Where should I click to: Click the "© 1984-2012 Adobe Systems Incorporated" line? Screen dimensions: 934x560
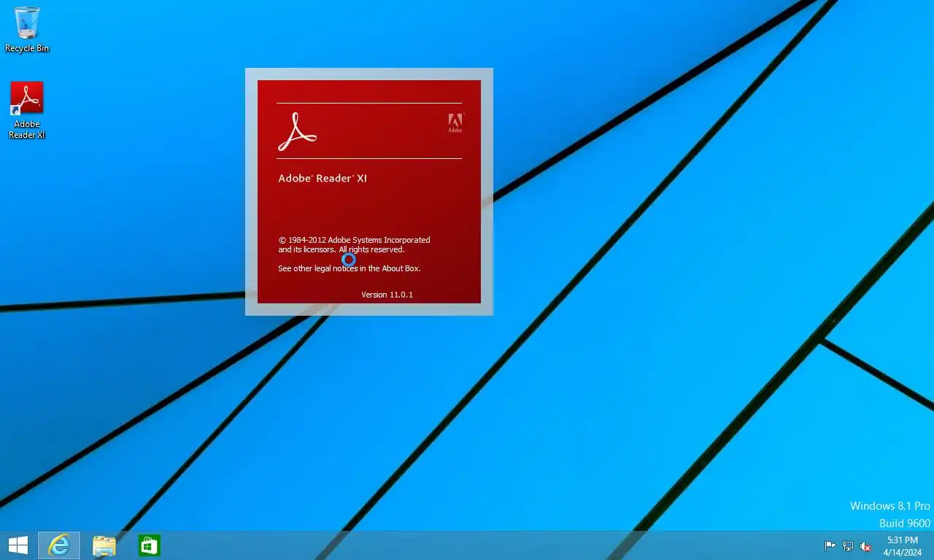point(354,240)
